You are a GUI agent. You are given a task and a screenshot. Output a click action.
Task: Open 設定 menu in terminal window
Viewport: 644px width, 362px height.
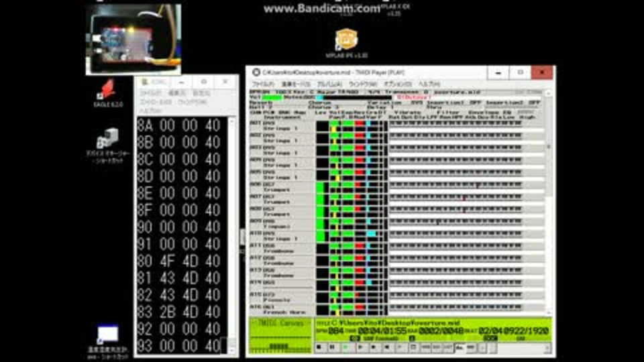click(x=201, y=94)
